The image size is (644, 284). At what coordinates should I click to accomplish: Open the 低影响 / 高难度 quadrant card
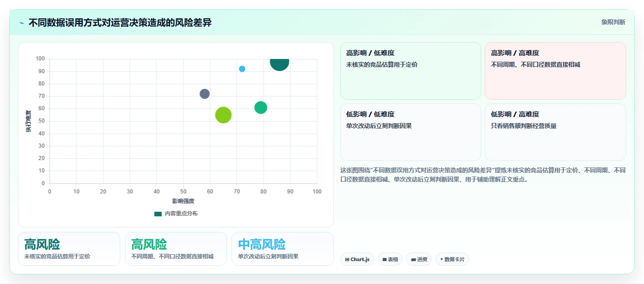point(555,132)
